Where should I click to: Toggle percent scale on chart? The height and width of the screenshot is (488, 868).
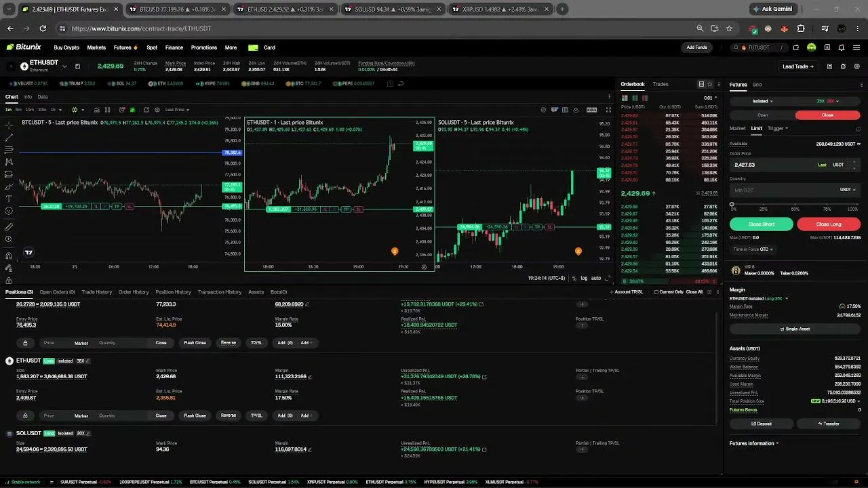(x=574, y=278)
